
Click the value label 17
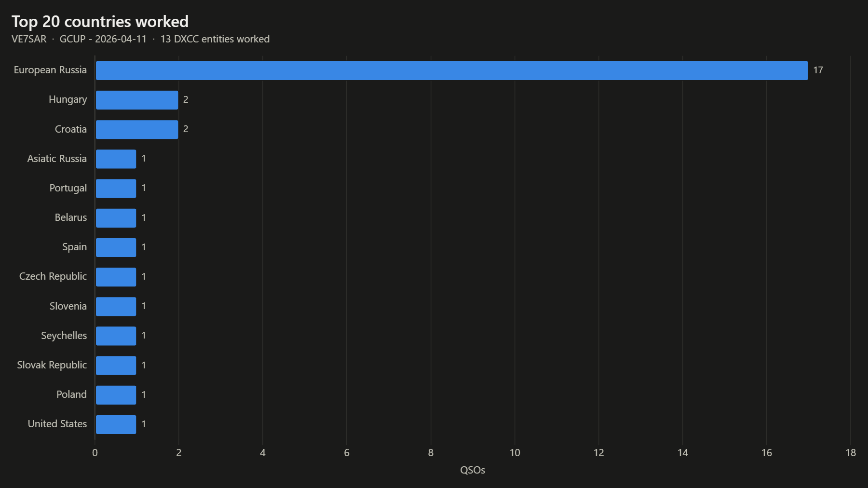click(818, 70)
